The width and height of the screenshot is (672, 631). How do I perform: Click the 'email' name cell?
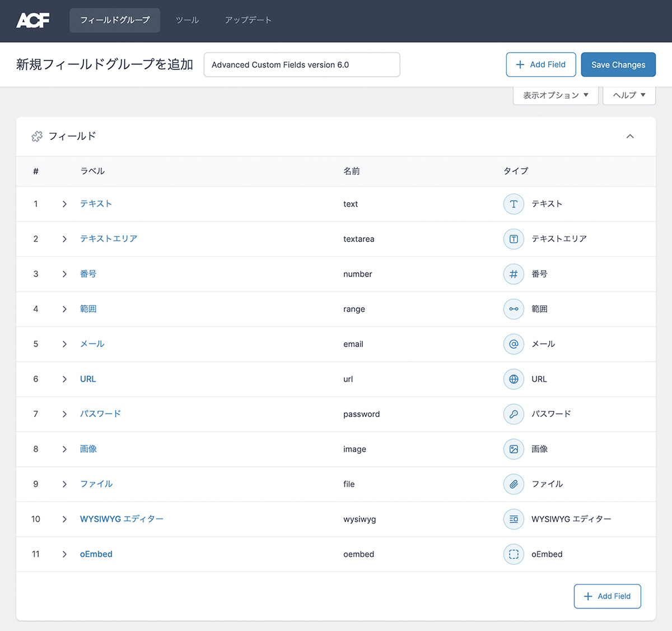[353, 344]
